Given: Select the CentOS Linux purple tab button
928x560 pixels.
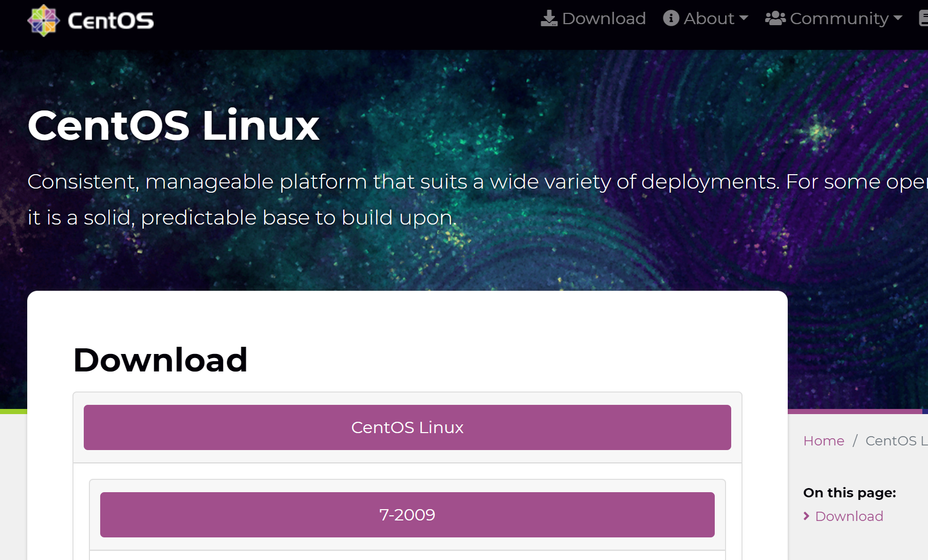Looking at the screenshot, I should (407, 427).
